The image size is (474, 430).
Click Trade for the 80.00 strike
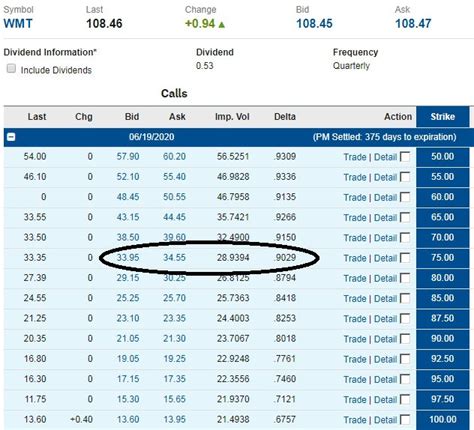355,278
